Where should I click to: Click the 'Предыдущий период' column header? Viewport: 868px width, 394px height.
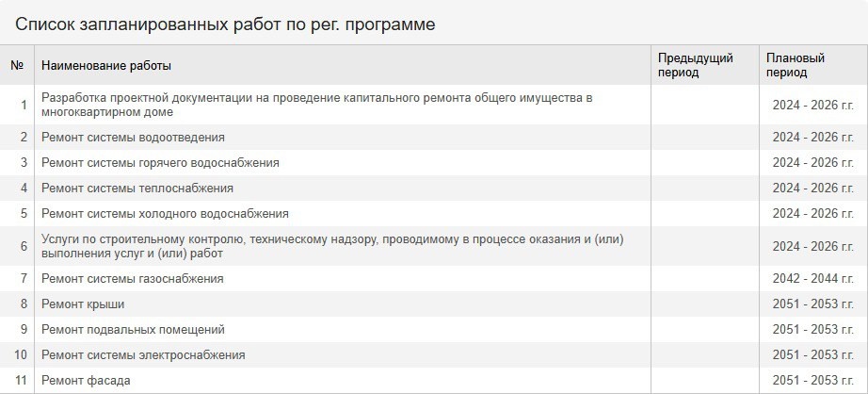[x=705, y=65]
